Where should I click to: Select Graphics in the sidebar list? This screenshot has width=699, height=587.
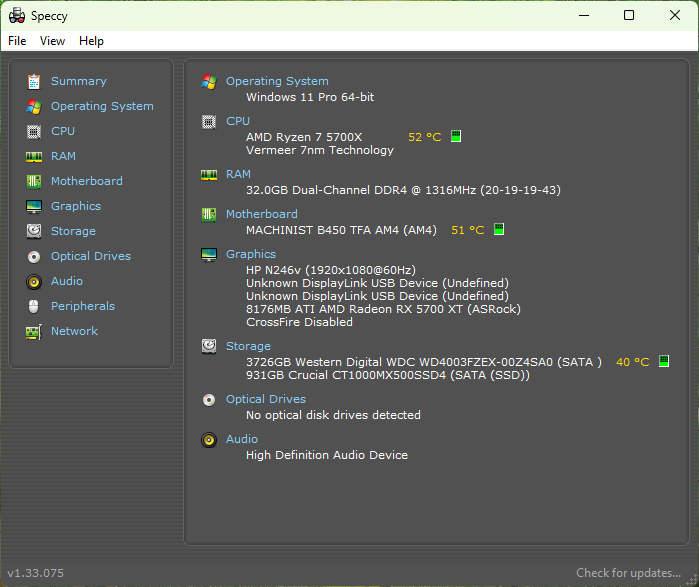(x=76, y=206)
